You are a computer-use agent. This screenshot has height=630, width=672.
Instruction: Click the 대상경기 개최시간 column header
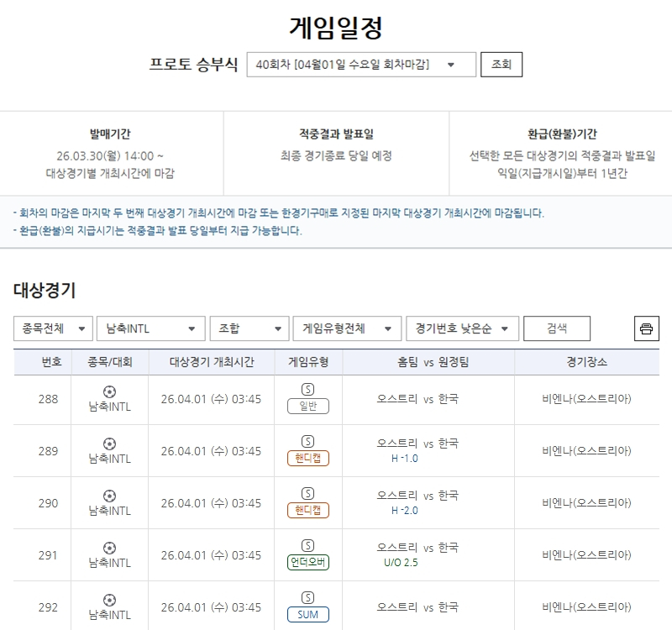pyautogui.click(x=211, y=362)
